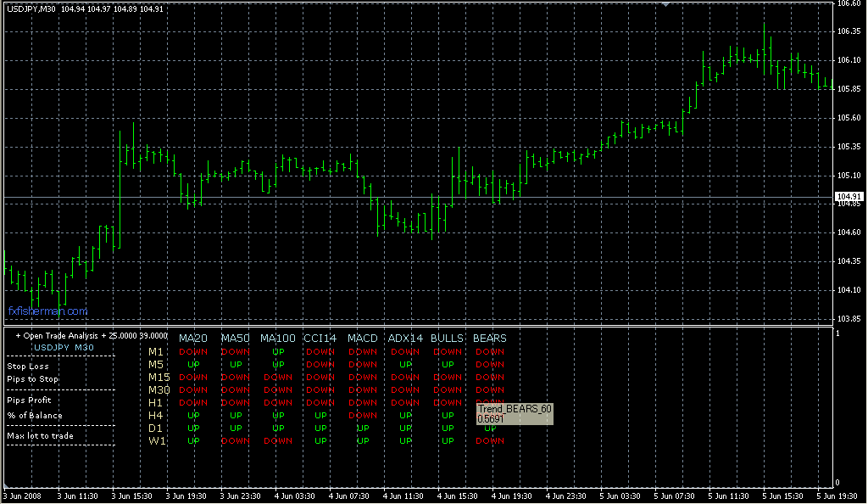This screenshot has height=504, width=868.
Task: Open the fxfisherman.com link
Action: 48,311
